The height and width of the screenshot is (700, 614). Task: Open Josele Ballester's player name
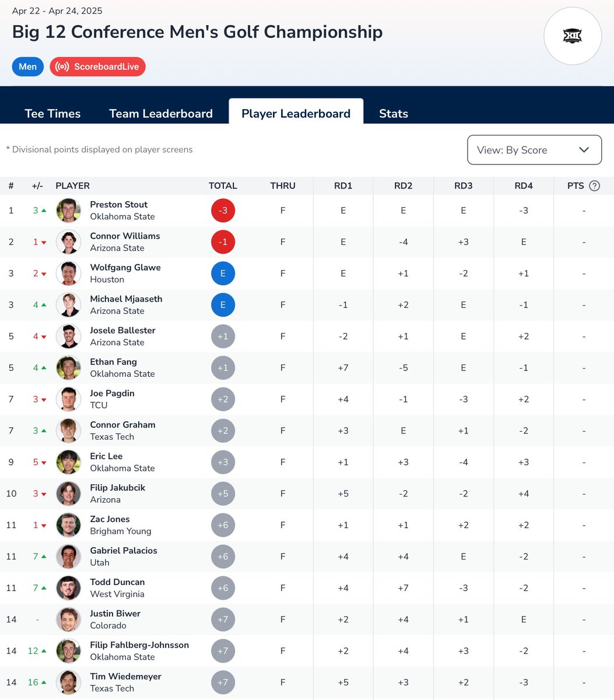[122, 330]
